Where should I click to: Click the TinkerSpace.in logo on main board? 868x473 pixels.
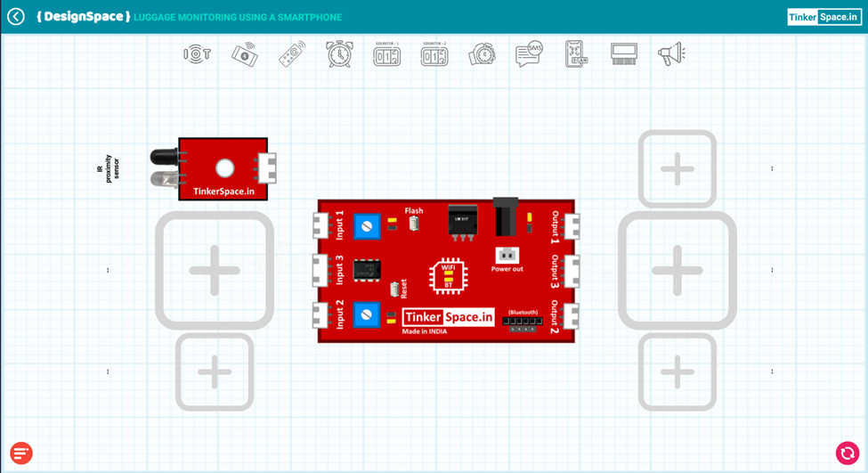point(449,317)
